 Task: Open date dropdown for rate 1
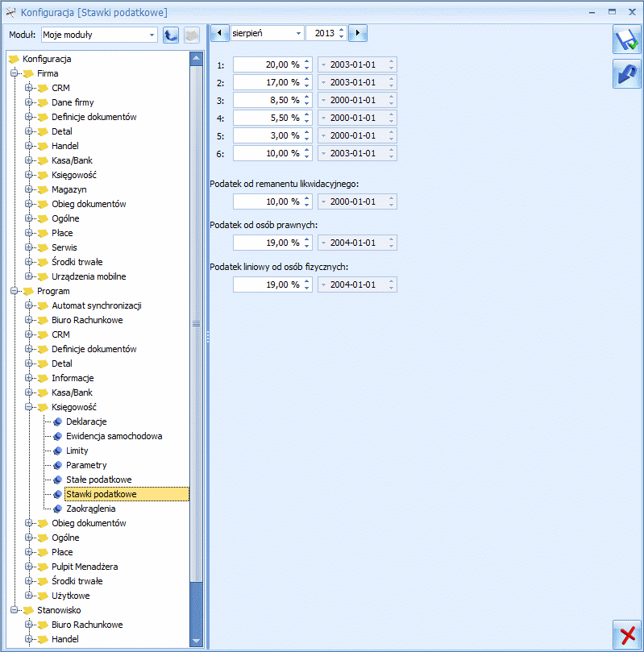pyautogui.click(x=323, y=64)
